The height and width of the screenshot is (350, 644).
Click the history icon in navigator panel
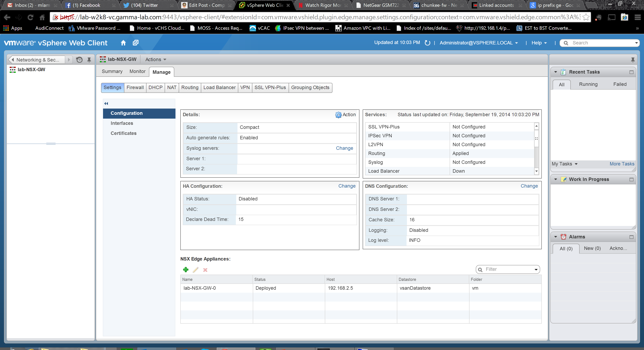79,60
